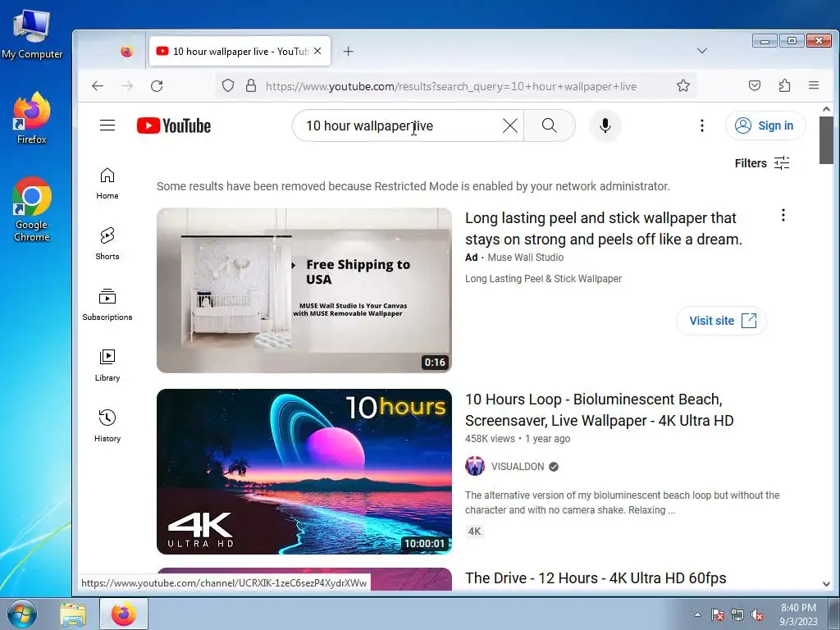Open the Filters options
The height and width of the screenshot is (630, 840).
pyautogui.click(x=762, y=163)
